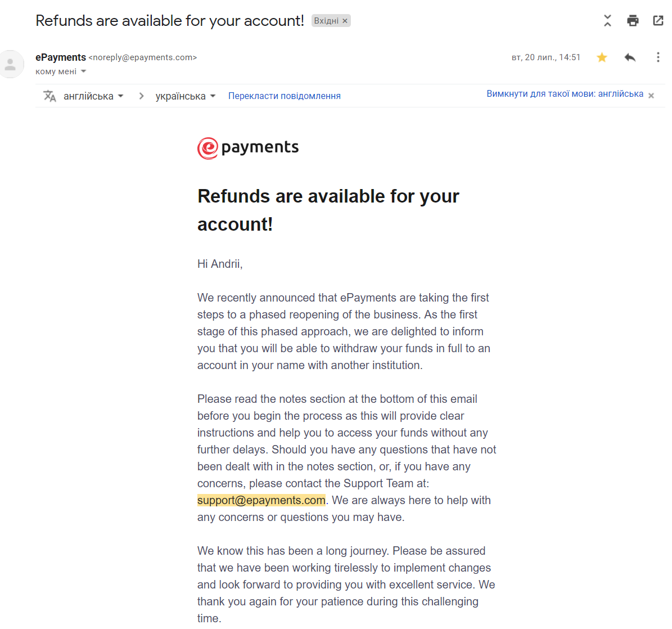
Task: Click 'Перекласти повідомлення' to translate the email
Action: click(x=284, y=96)
